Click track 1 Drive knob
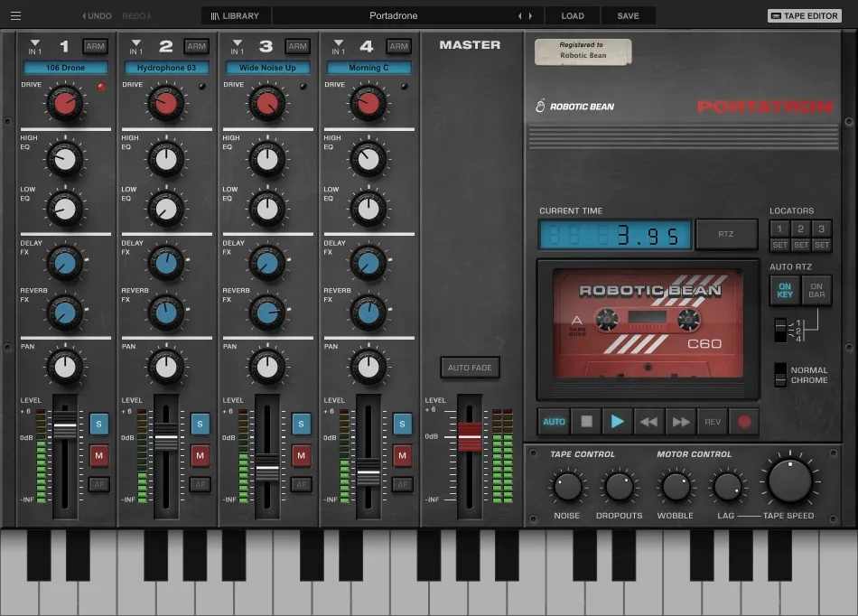The width and height of the screenshot is (858, 616). pos(65,103)
